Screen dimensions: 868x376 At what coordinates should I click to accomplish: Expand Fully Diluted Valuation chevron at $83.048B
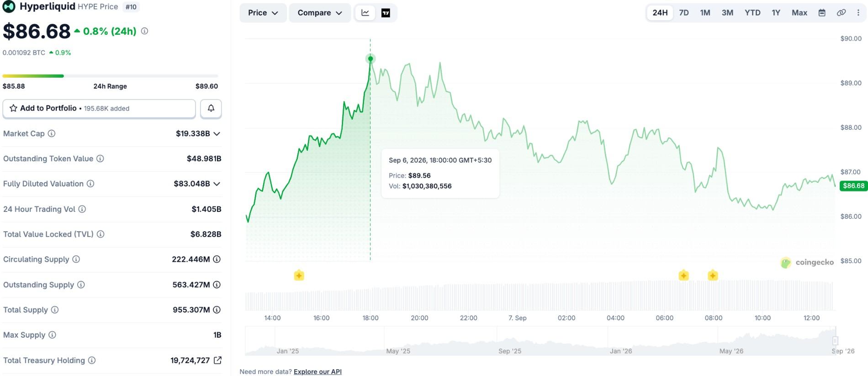click(217, 184)
